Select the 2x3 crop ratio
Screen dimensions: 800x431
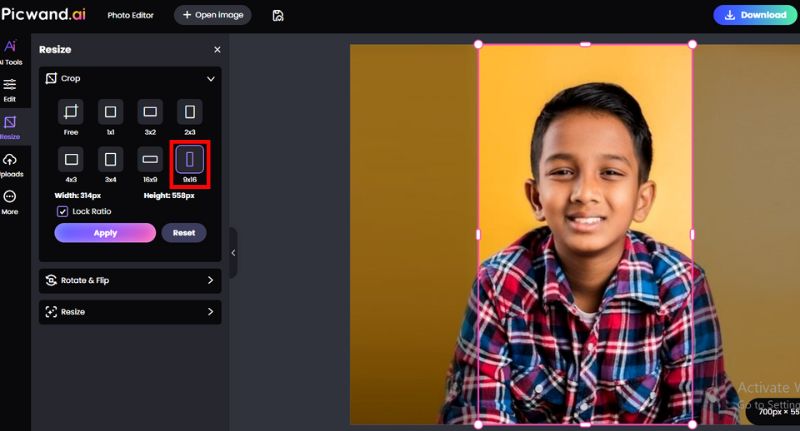pos(190,112)
